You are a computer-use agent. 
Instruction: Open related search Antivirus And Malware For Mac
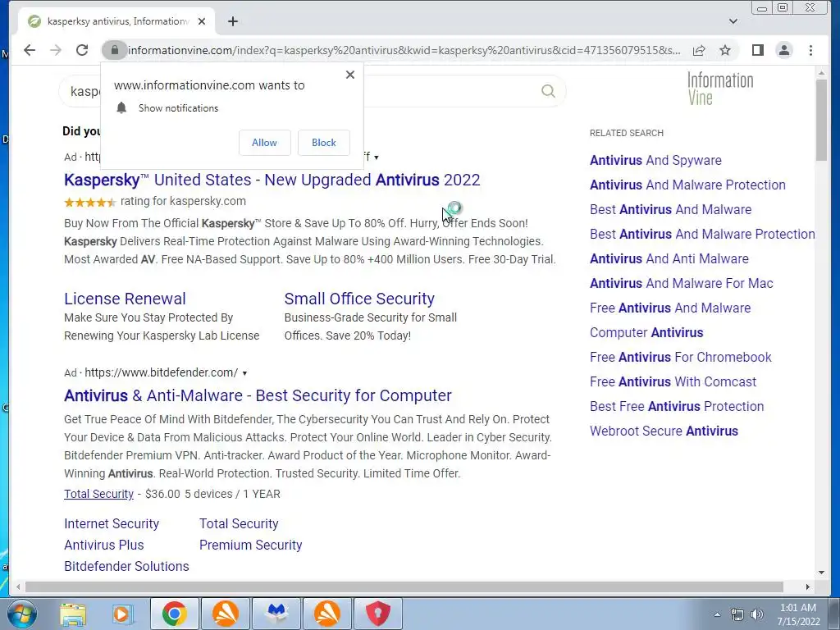tap(682, 283)
